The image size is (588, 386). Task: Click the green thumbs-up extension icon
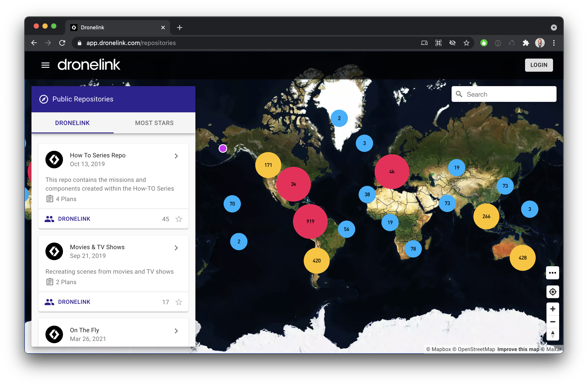(484, 43)
